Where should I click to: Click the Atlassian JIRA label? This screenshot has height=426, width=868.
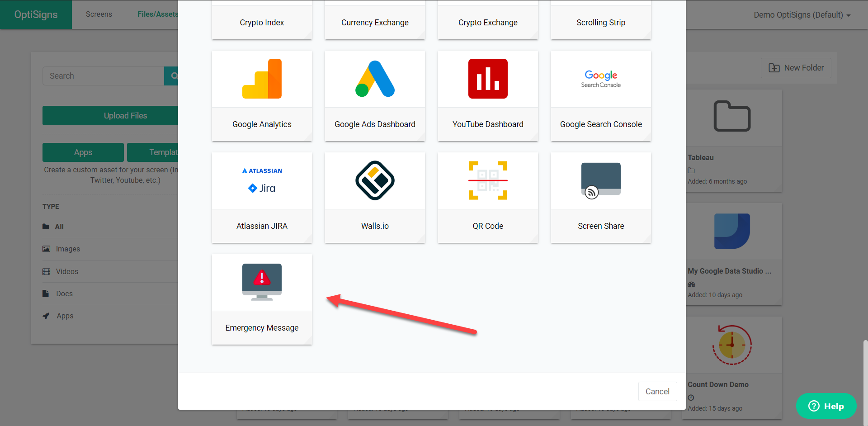[262, 226]
